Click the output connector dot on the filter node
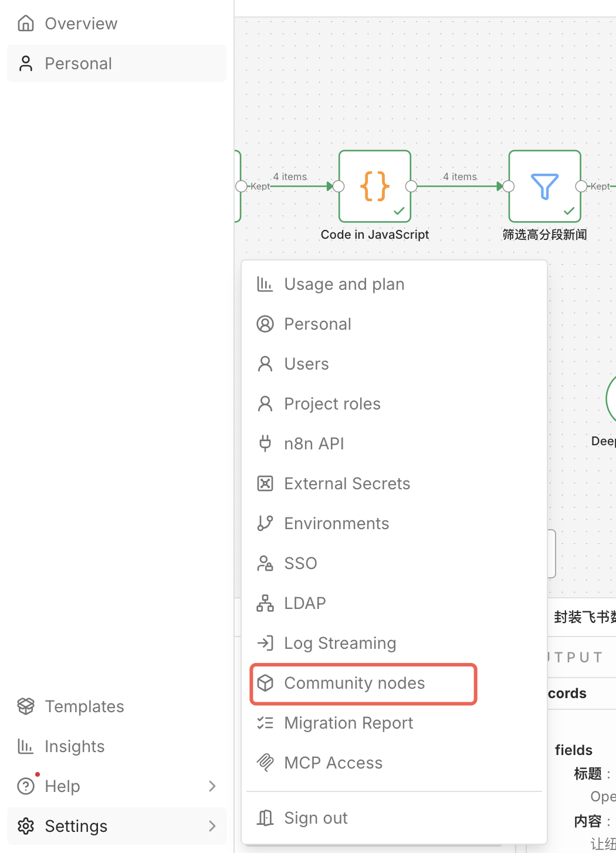 [x=581, y=186]
